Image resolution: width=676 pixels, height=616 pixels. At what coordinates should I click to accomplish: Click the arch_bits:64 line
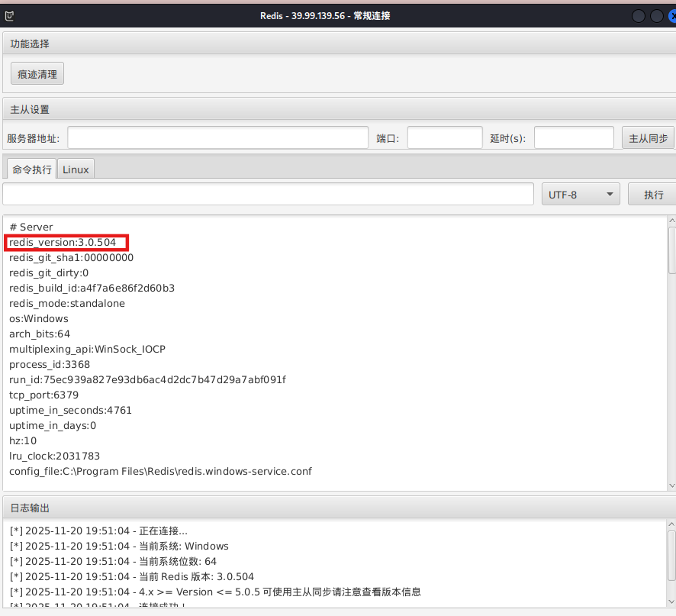39,334
